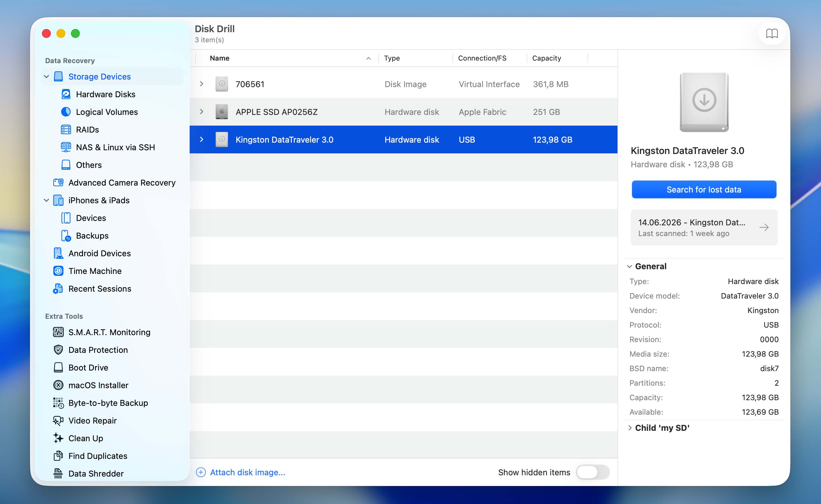Collapse the Storage Devices tree section

[x=46, y=77]
